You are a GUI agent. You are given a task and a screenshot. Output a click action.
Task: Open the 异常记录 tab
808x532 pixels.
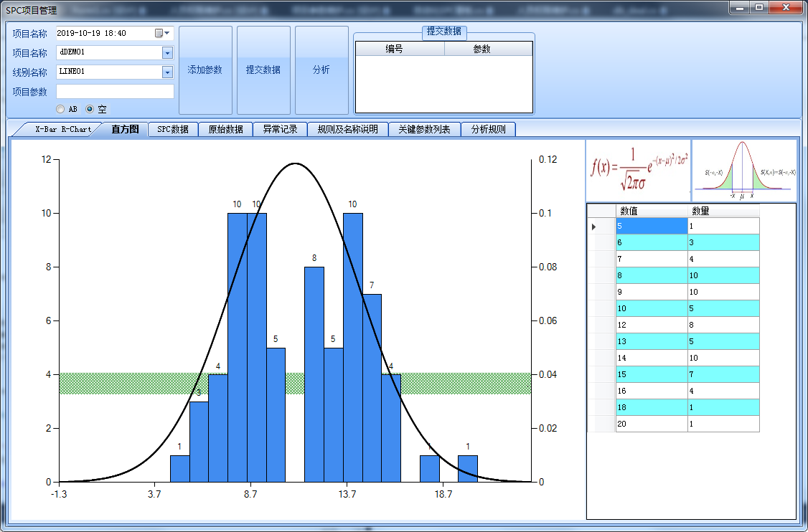tap(280, 130)
